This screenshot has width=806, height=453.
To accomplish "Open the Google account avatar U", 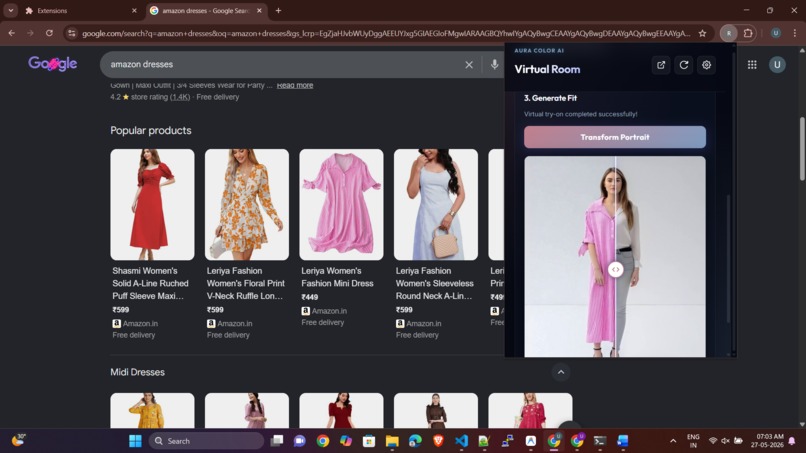I will [x=777, y=65].
